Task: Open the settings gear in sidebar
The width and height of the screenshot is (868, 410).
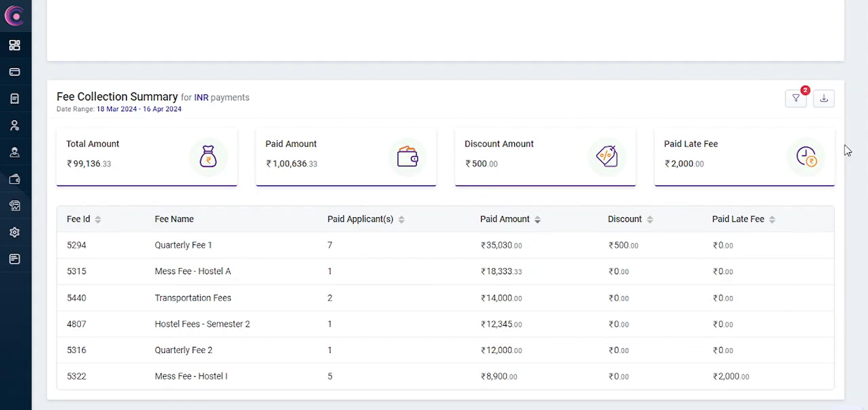Action: coord(15,232)
